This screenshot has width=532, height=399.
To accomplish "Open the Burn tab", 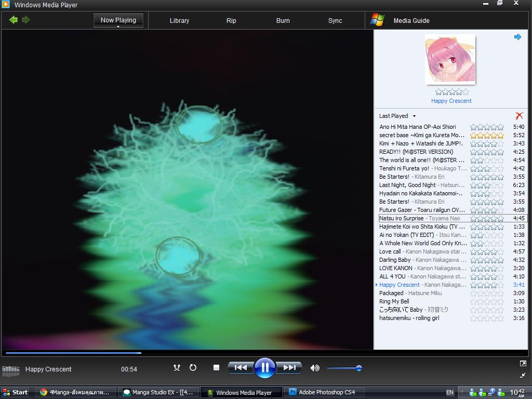I will [x=283, y=21].
